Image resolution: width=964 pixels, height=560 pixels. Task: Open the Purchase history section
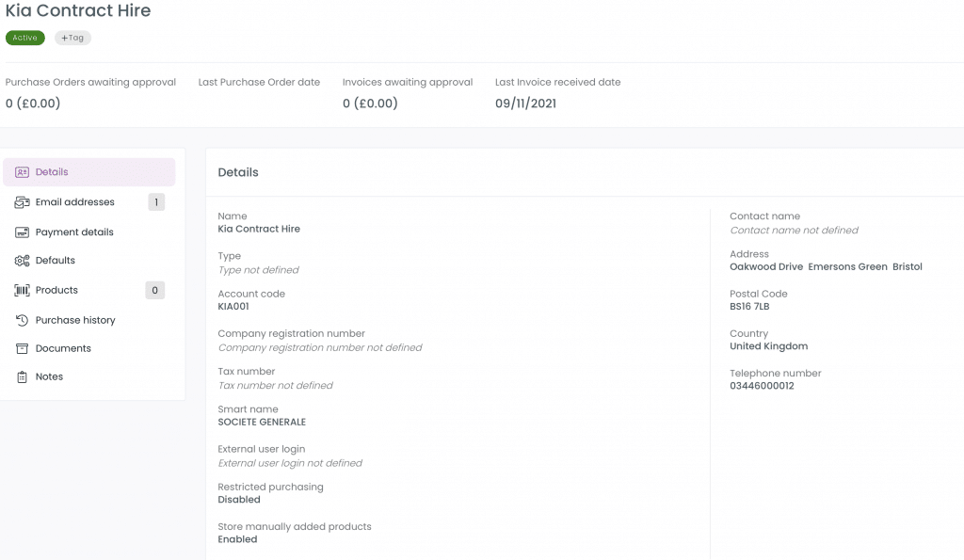[x=89, y=320]
